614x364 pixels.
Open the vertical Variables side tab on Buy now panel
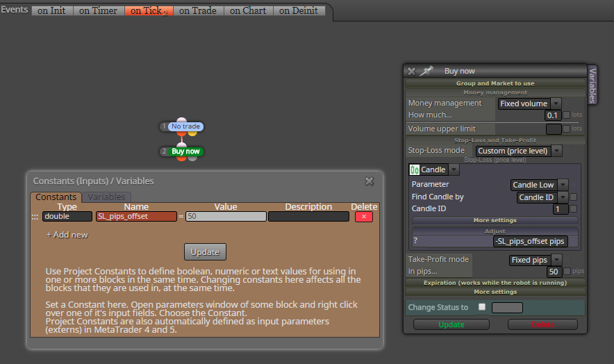pos(592,85)
